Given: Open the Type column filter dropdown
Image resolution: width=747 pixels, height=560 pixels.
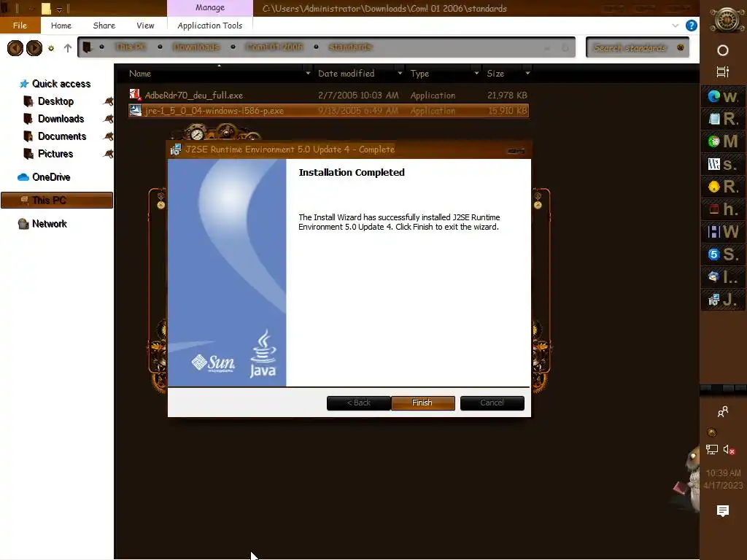Looking at the screenshot, I should point(476,74).
